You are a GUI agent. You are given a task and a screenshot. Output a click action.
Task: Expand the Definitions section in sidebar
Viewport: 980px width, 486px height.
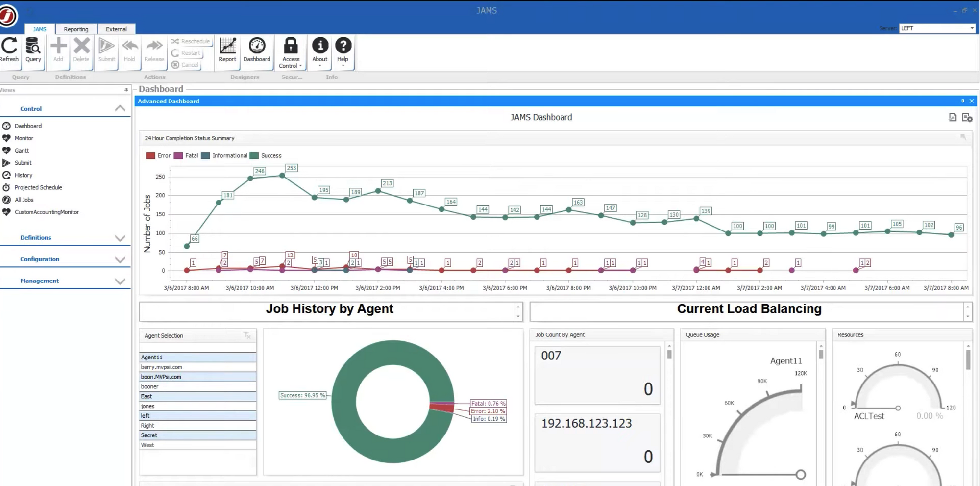pos(120,239)
